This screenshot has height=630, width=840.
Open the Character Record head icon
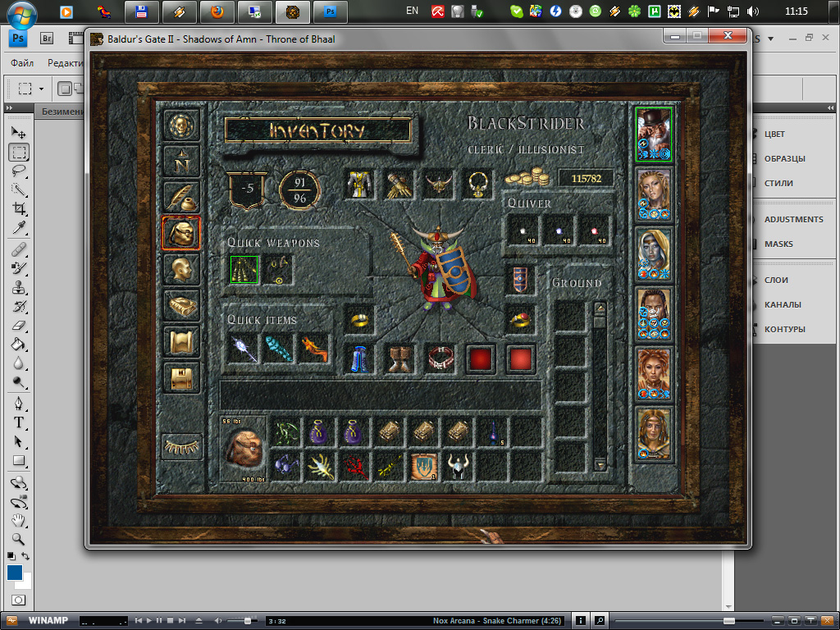(x=181, y=268)
